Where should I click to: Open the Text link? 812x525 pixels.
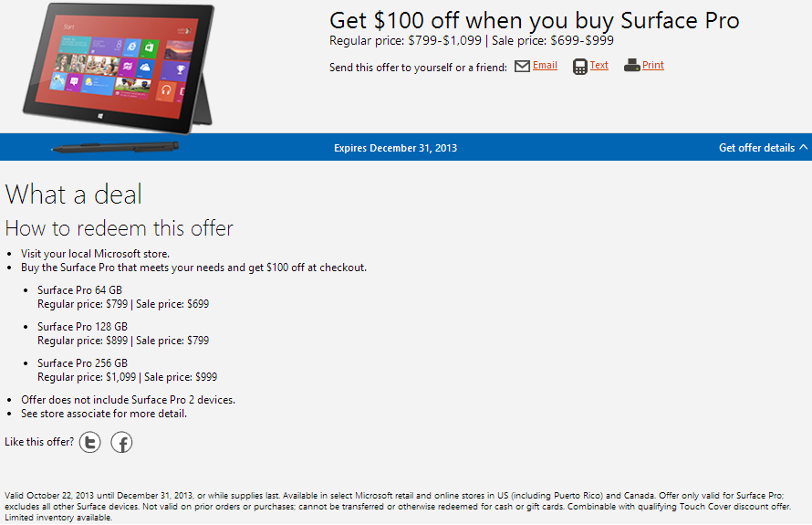(599, 66)
